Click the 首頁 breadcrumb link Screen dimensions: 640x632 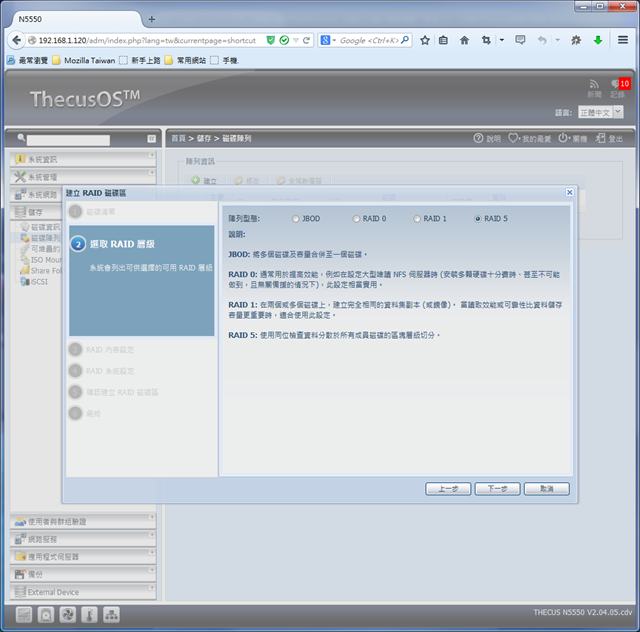178,138
